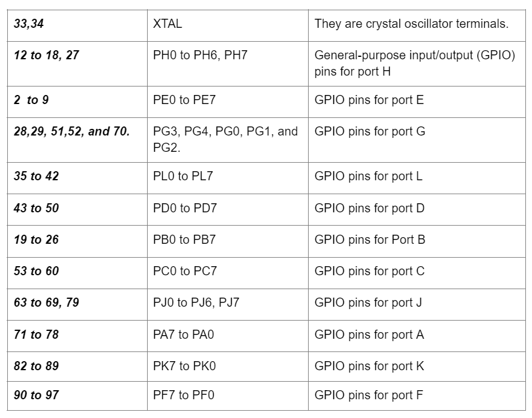Click 'They are crystal oscillator terminals' text
Screen dimensions: 532x418
coord(411,24)
